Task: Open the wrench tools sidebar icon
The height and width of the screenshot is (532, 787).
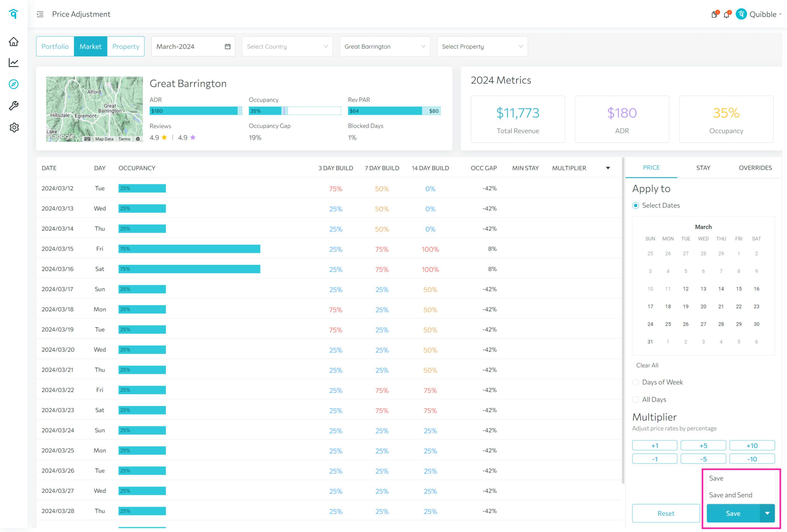Action: (14, 106)
